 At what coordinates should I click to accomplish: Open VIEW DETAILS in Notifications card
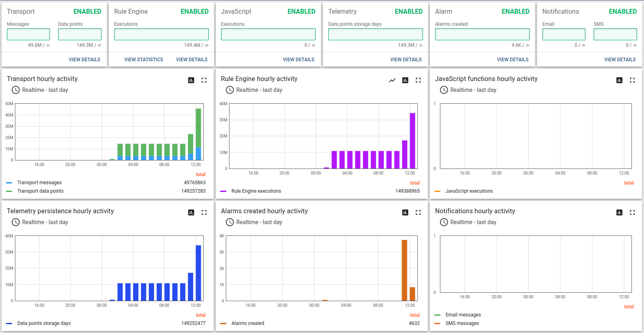coord(620,60)
